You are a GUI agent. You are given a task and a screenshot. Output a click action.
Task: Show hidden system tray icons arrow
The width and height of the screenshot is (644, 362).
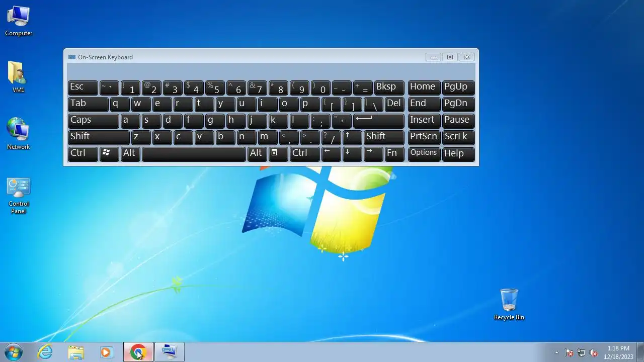point(556,352)
